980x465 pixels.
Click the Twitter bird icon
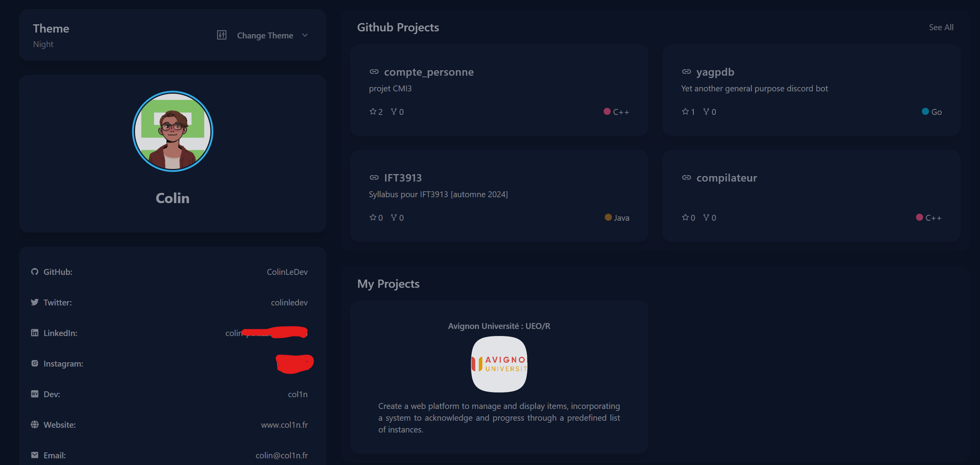[x=35, y=302]
